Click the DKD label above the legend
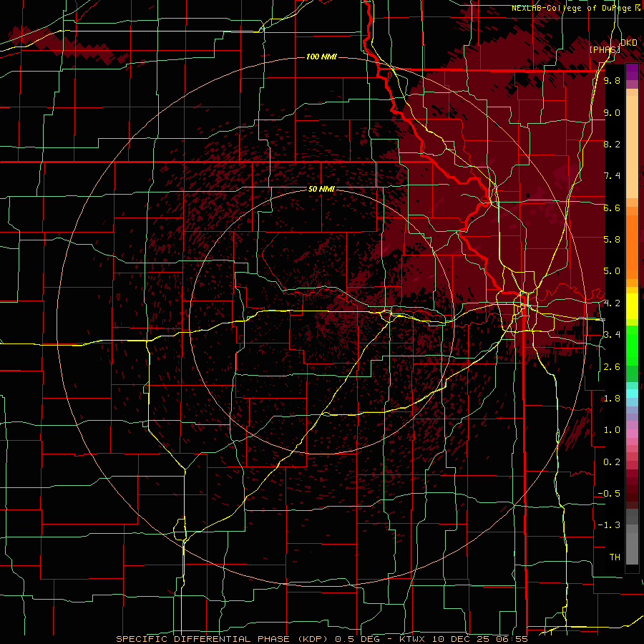Screen dimensions: 644x644 point(629,43)
